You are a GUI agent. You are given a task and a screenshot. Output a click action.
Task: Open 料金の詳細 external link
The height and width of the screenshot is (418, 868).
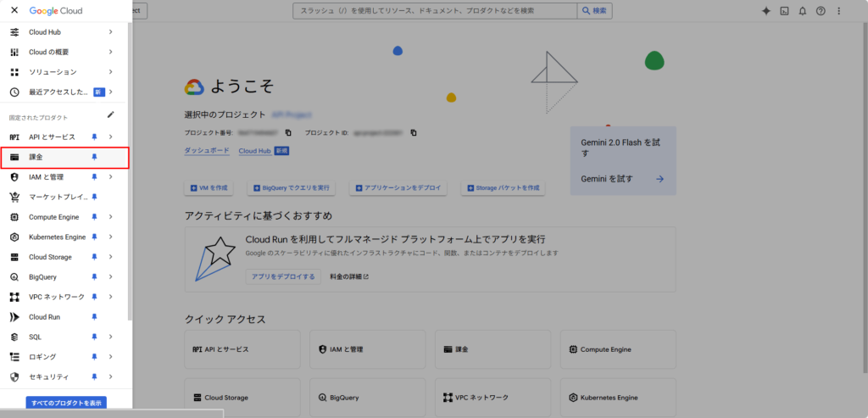348,276
